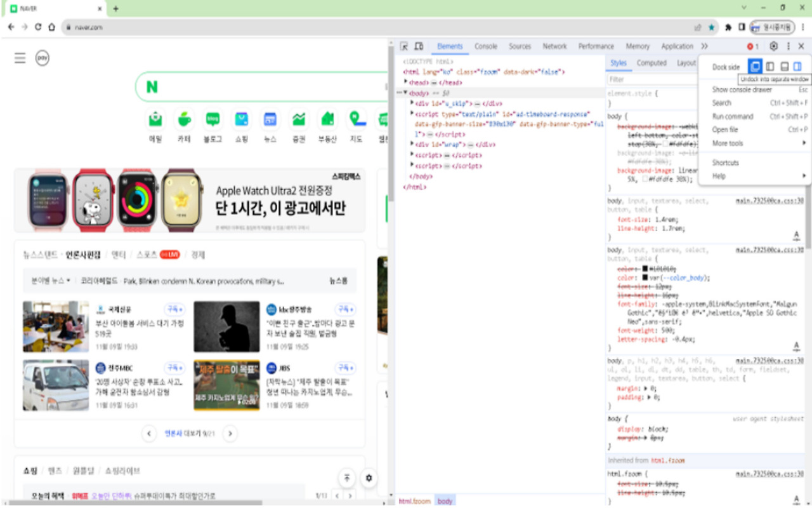This screenshot has height=508, width=812.
Task: Open the 증권 stocks shortcut icon
Action: [x=299, y=119]
